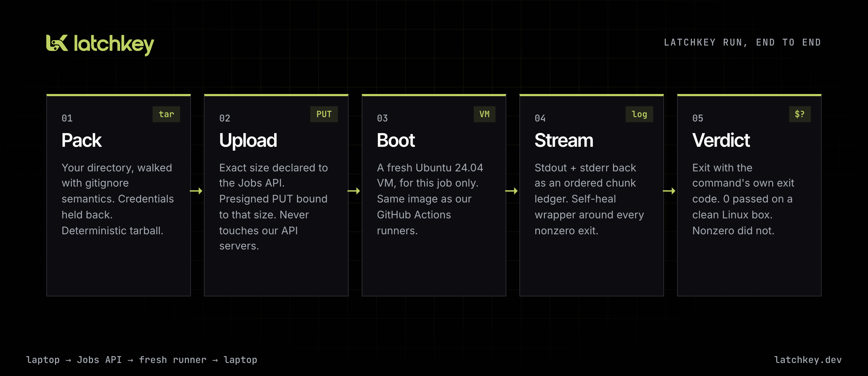Click the '$?' badge on Verdict card

pos(800,114)
